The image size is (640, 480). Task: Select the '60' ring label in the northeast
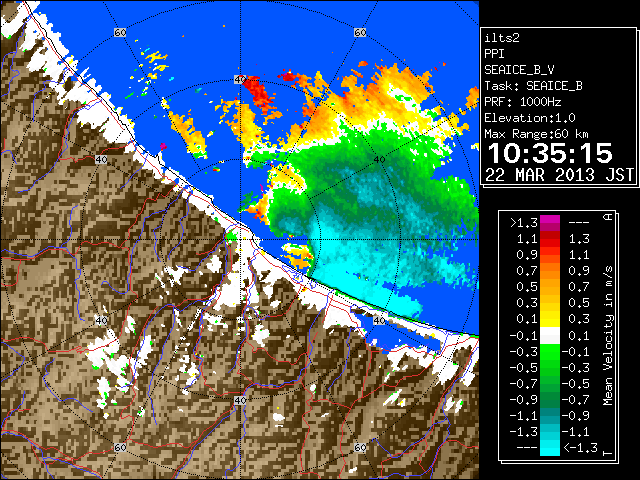(x=360, y=32)
